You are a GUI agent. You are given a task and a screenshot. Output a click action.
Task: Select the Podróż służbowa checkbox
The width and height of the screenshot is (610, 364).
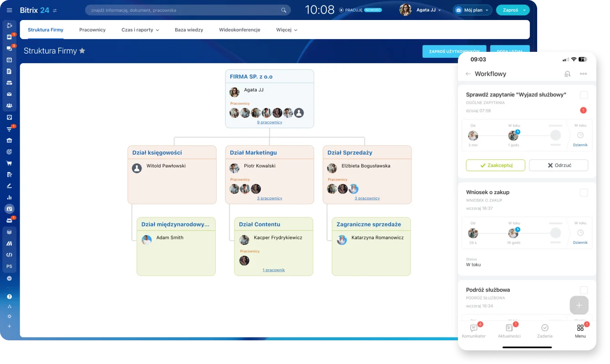tap(584, 290)
